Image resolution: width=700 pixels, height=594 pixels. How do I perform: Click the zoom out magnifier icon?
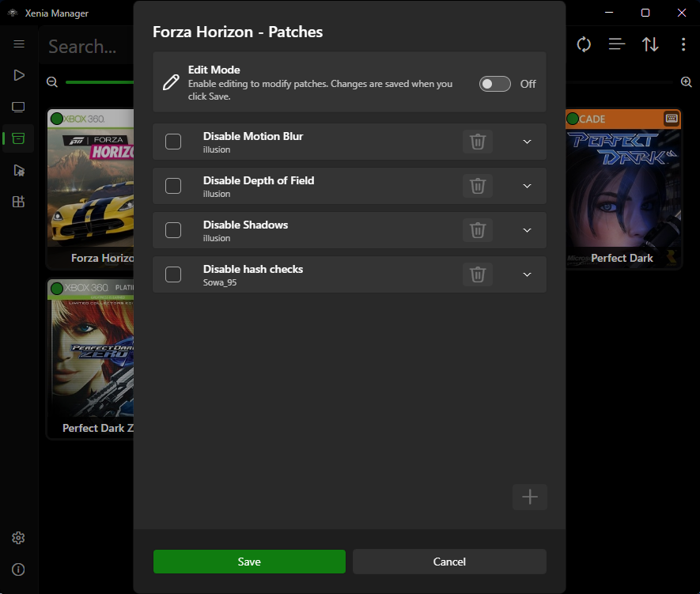click(x=52, y=82)
